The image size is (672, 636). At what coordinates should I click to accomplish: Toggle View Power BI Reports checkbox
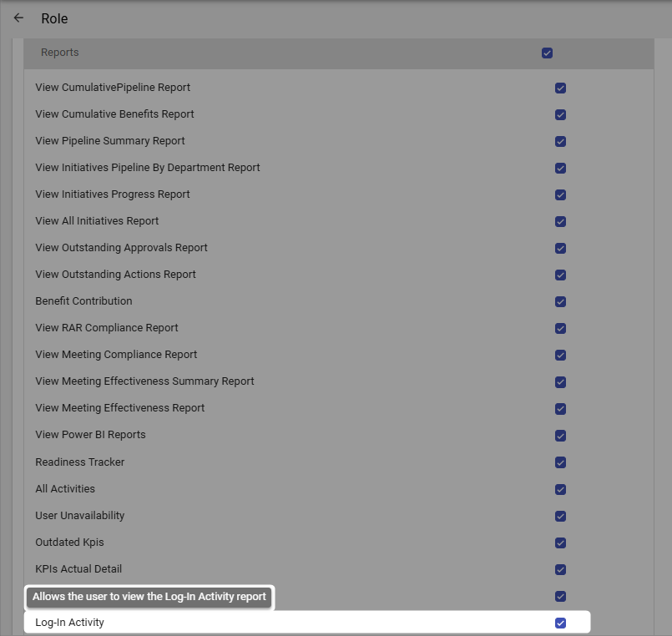click(x=560, y=436)
